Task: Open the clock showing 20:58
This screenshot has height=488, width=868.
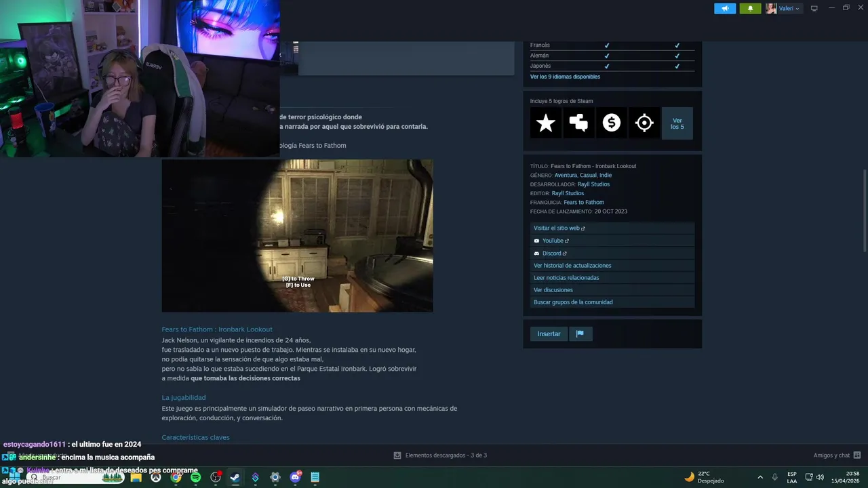Action: tap(846, 477)
